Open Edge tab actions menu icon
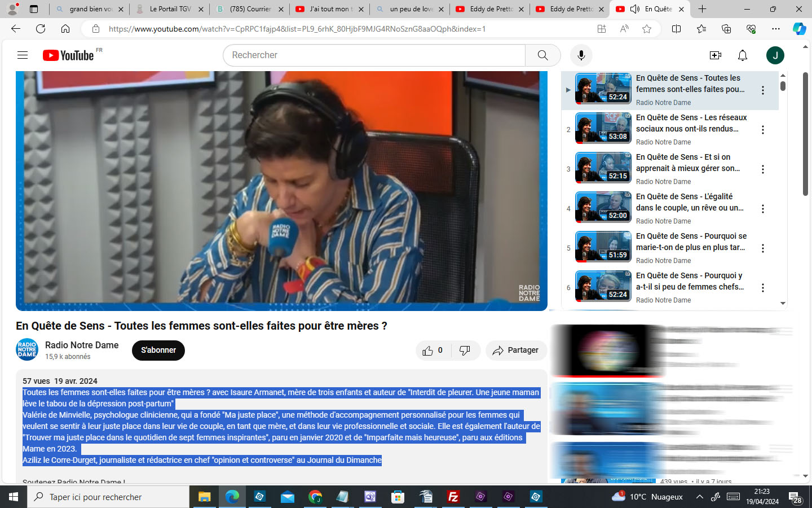This screenshot has height=508, width=812. tap(34, 9)
